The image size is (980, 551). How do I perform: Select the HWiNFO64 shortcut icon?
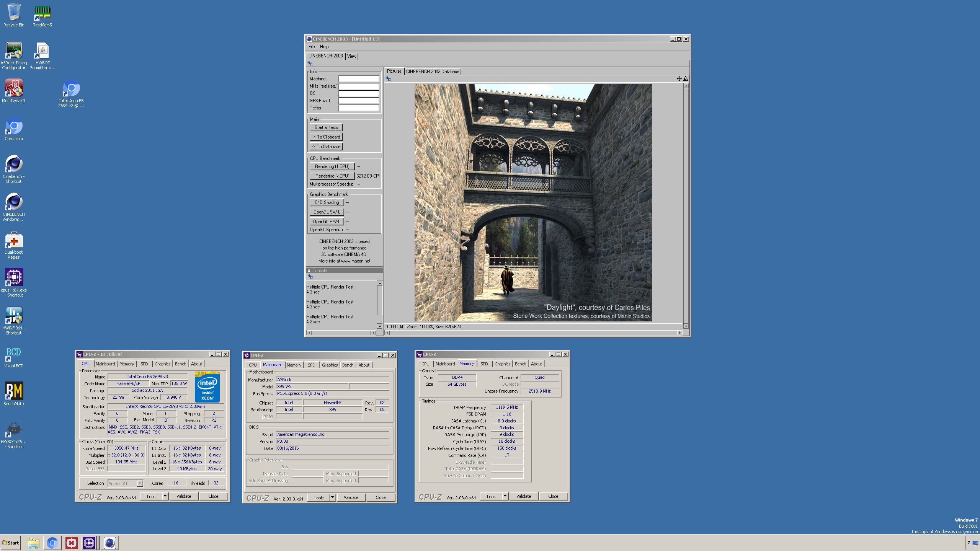[14, 321]
